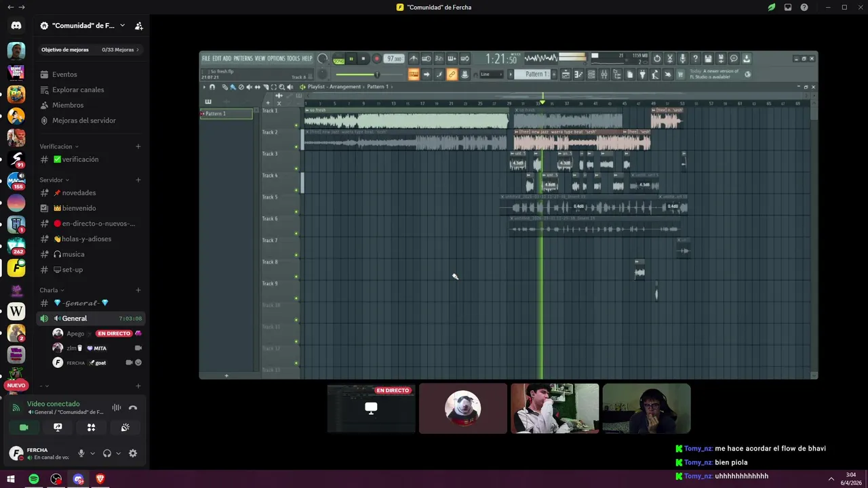
Task: Click the invite members icon beside server name
Action: [x=139, y=26]
